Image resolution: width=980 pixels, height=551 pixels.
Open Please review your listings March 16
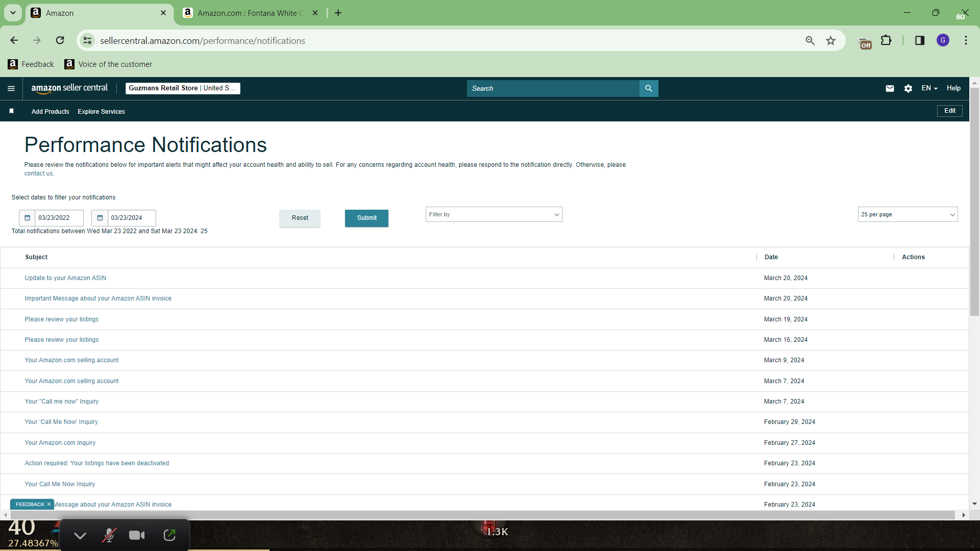click(x=62, y=340)
